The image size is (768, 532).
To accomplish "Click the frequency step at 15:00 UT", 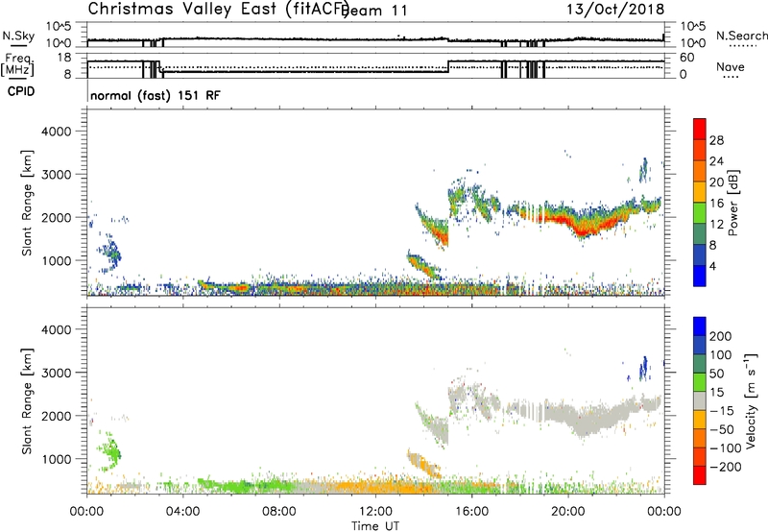I will tap(448, 66).
